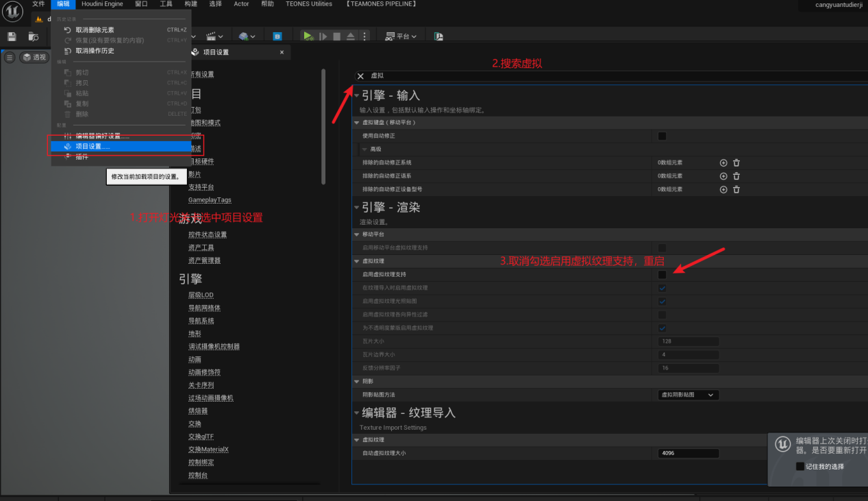Open the 虚拟阴影贴图 shadow map dropdown
Image resolution: width=868 pixels, height=501 pixels.
688,395
